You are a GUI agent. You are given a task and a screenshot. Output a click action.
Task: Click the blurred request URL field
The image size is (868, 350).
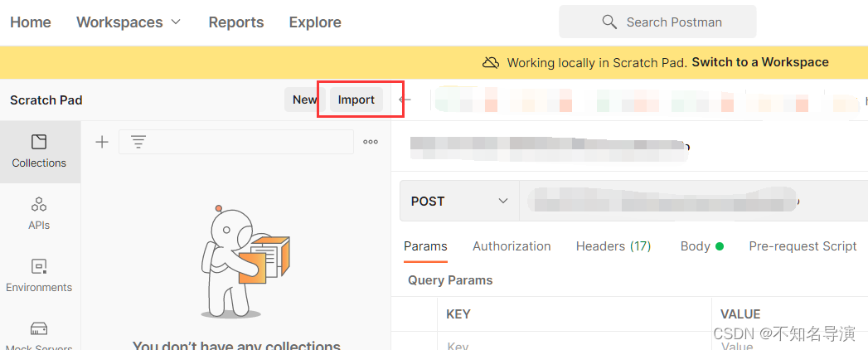(694, 201)
